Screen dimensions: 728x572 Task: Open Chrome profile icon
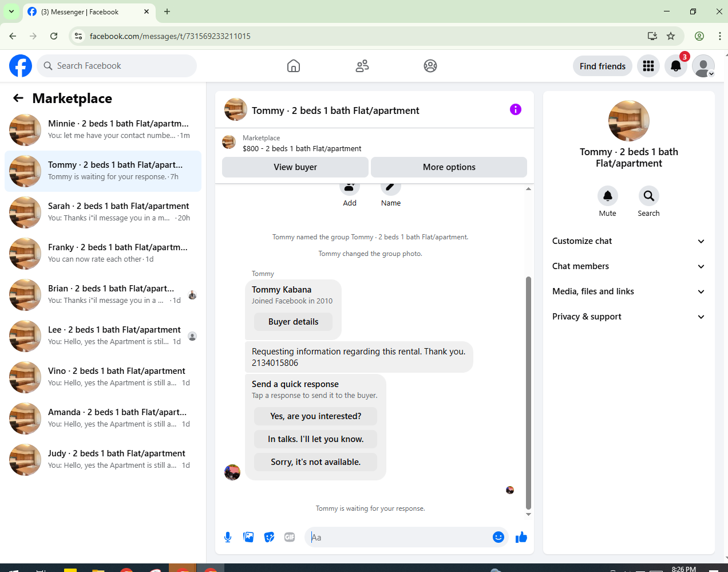coord(699,36)
